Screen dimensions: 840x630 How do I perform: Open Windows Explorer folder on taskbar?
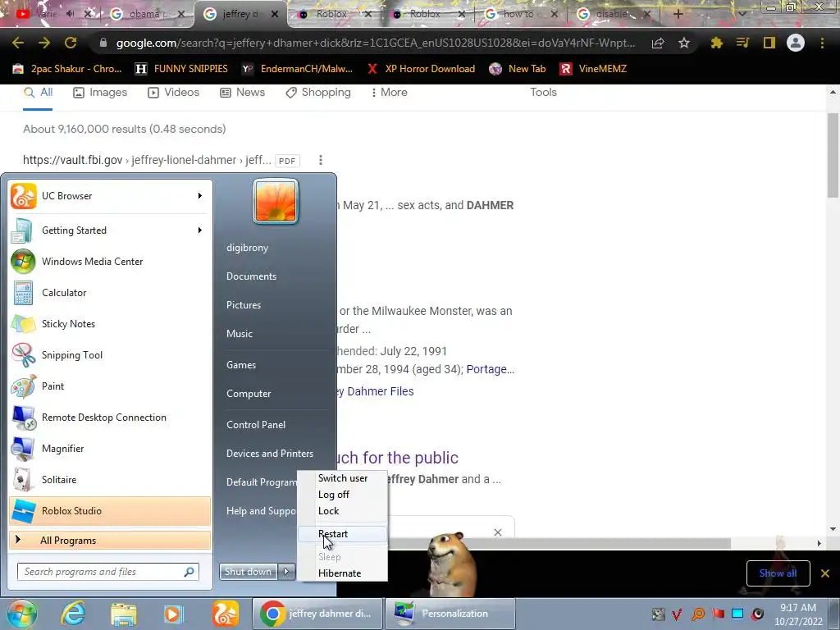[x=124, y=614]
